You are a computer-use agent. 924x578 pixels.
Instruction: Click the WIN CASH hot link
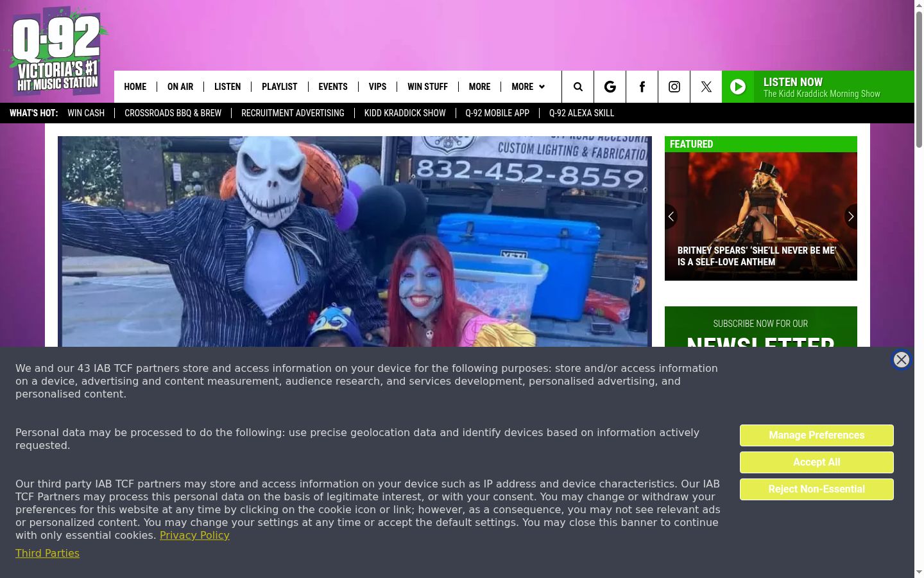pos(86,113)
